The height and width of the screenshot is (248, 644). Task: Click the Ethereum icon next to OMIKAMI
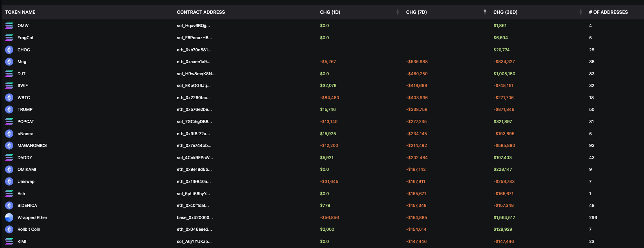9,170
